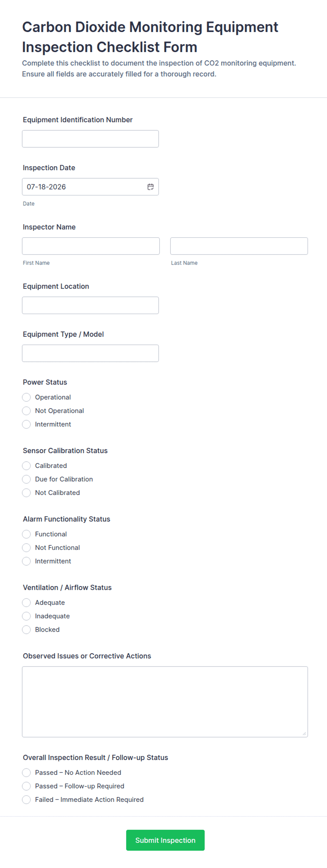Choose Not Operational power status
Image resolution: width=327 pixels, height=868 pixels.
(x=26, y=411)
